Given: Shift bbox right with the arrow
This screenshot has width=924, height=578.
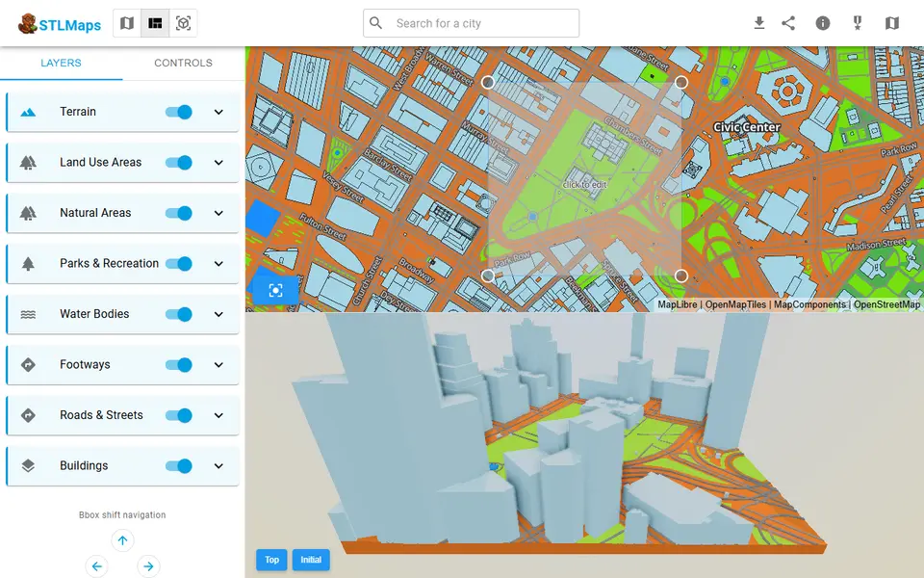Looking at the screenshot, I should click(148, 566).
